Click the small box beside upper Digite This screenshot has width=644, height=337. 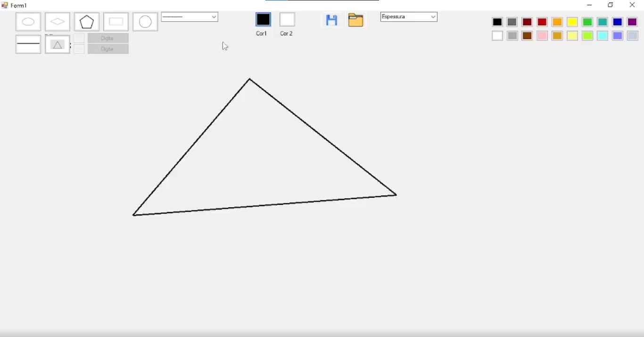point(79,38)
